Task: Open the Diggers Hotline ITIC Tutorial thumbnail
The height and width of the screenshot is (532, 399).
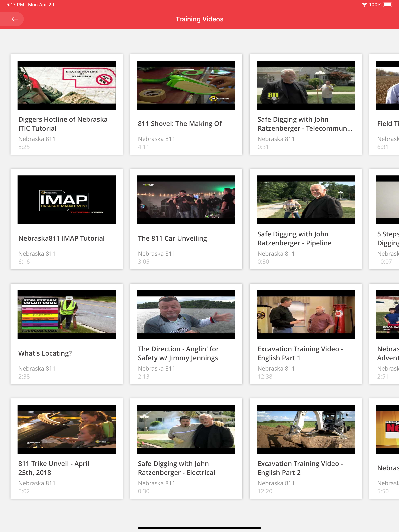Action: click(x=67, y=85)
